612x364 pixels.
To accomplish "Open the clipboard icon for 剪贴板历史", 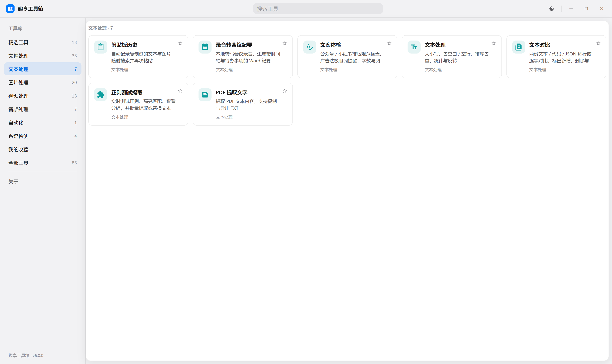I will coord(100,47).
